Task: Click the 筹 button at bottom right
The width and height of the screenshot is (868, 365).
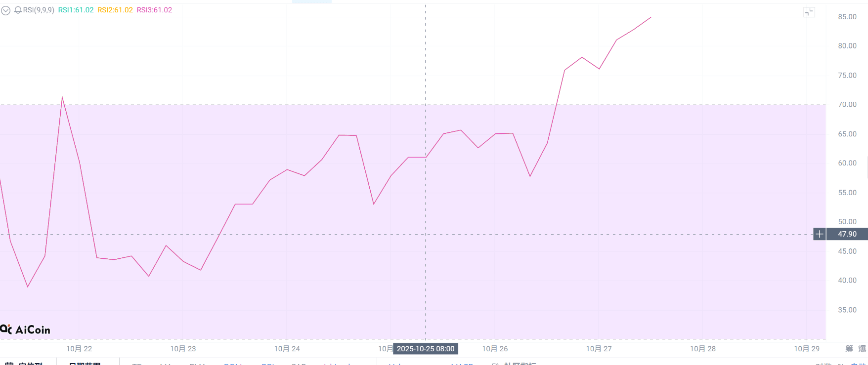Action: [849, 349]
